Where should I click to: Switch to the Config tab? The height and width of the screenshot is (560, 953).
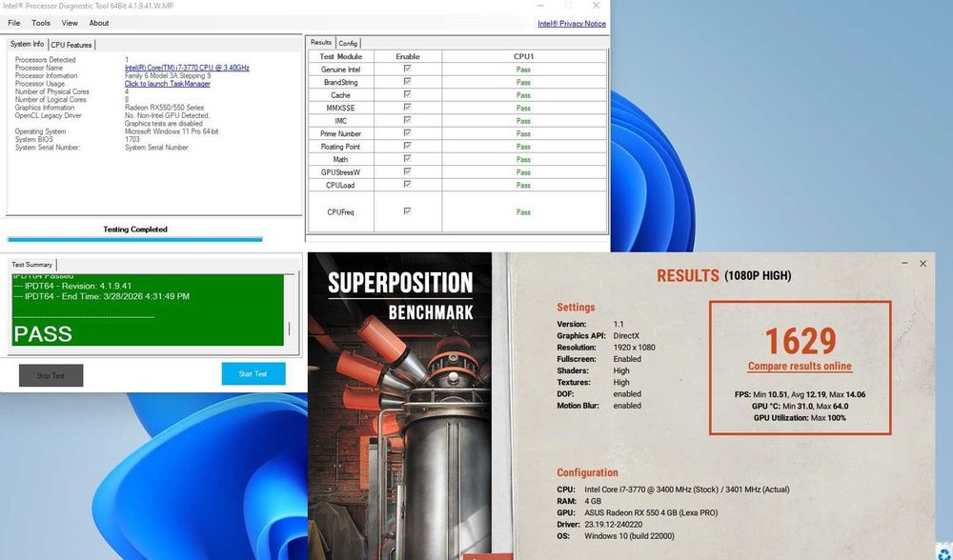click(x=348, y=43)
